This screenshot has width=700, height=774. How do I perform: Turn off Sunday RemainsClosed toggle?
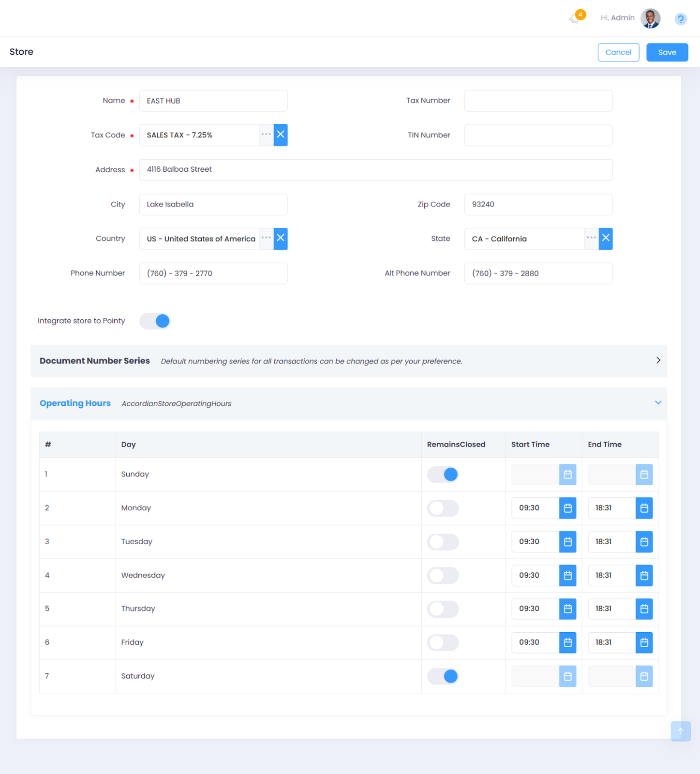coord(443,475)
